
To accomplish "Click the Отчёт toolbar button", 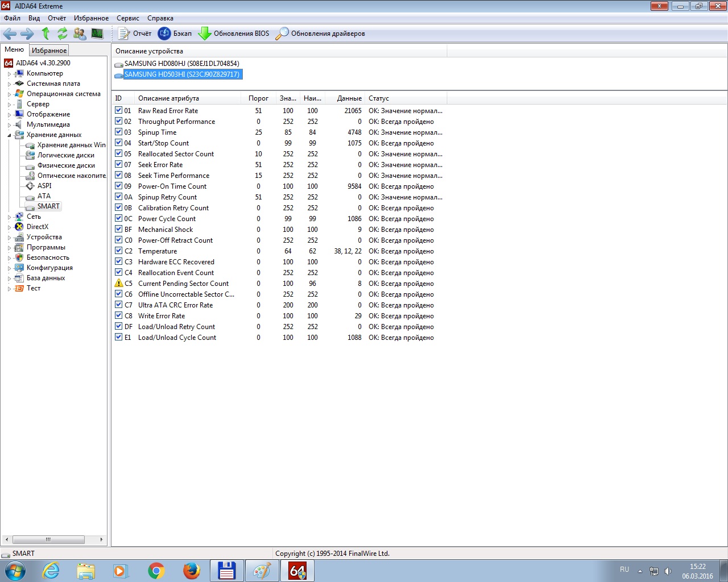I will pyautogui.click(x=135, y=34).
